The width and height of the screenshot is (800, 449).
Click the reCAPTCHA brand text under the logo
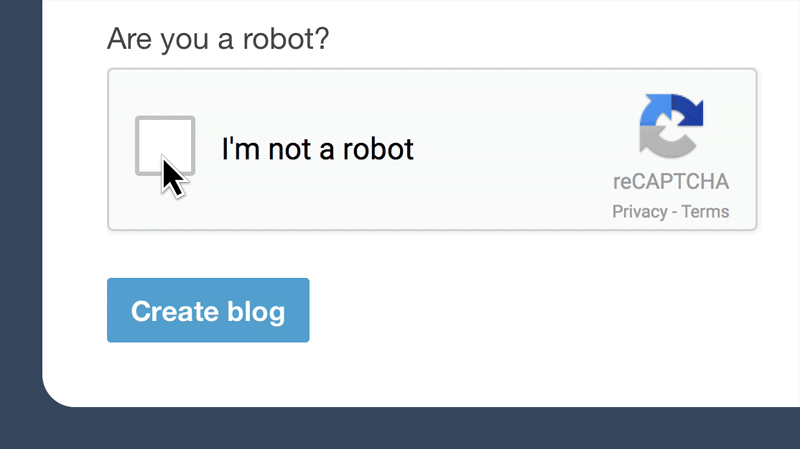[671, 182]
